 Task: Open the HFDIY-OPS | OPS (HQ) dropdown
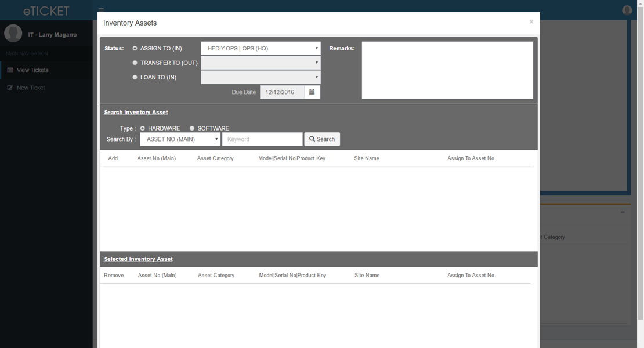coord(260,48)
